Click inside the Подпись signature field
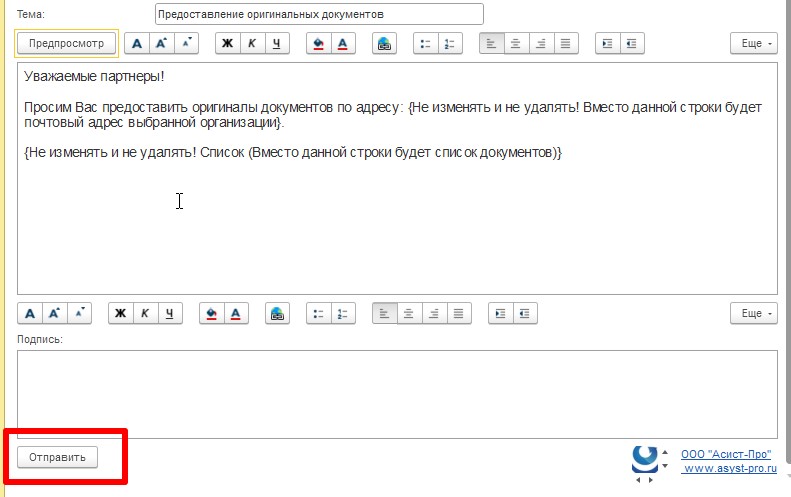The width and height of the screenshot is (791, 497). point(397,394)
